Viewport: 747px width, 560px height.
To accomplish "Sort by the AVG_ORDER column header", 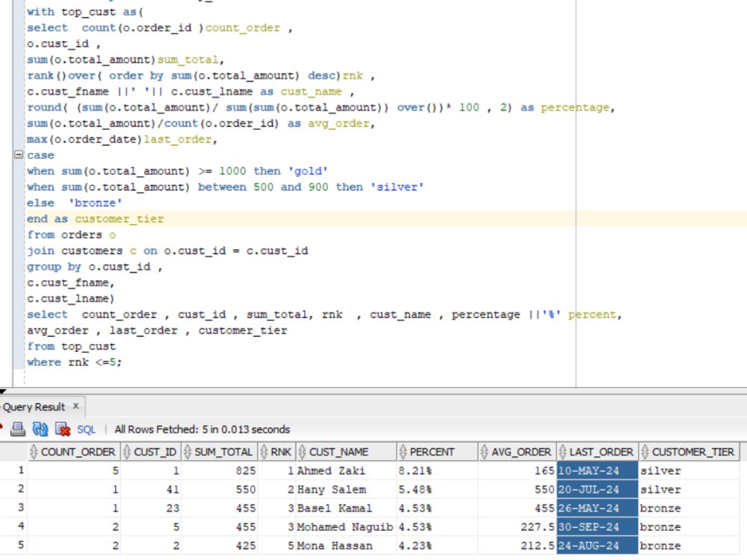I will coord(517,452).
